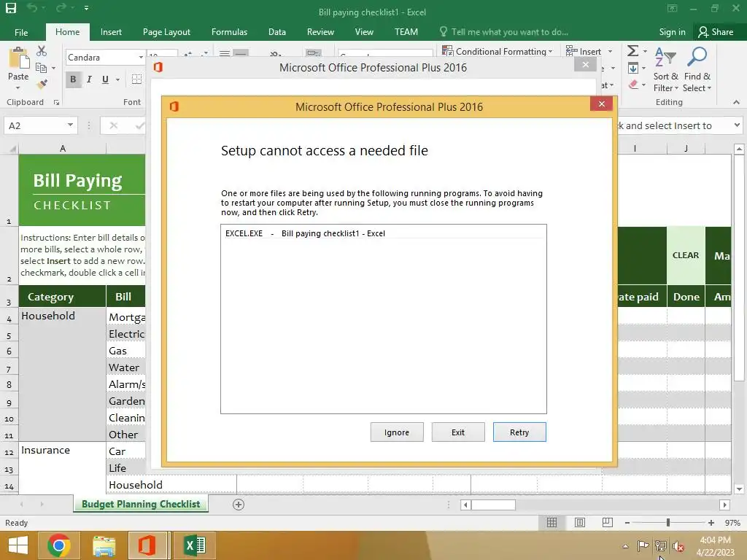The height and width of the screenshot is (560, 747).
Task: Switch to Page Break Preview icon
Action: click(x=608, y=523)
